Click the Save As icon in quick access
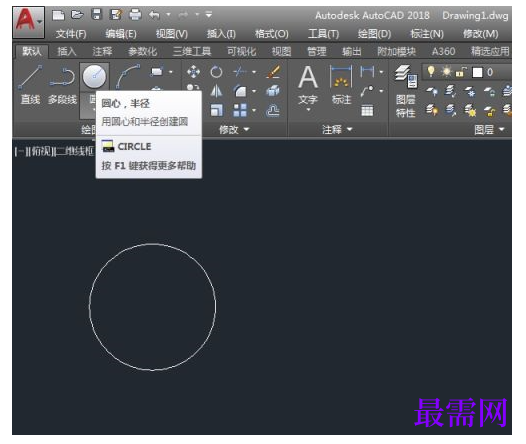Viewport: 526px width, 444px height. (x=116, y=15)
